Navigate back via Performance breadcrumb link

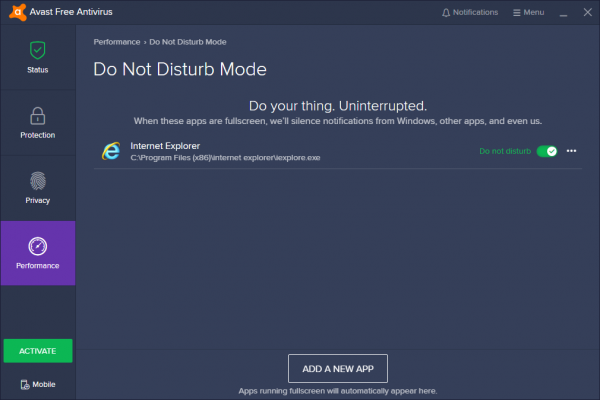click(116, 44)
